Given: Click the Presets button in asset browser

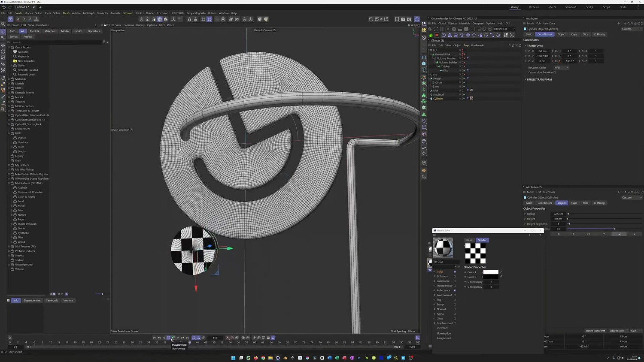Looking at the screenshot, I should pyautogui.click(x=27, y=37).
